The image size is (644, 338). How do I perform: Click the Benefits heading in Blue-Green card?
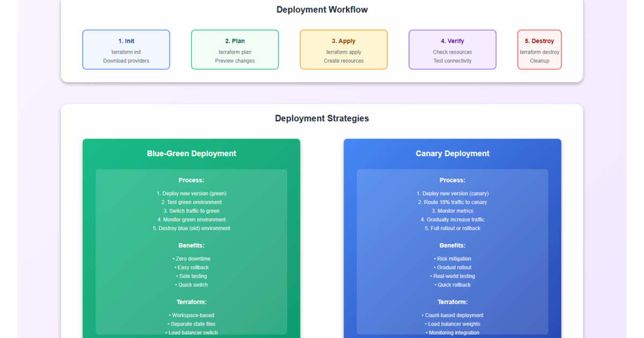192,245
